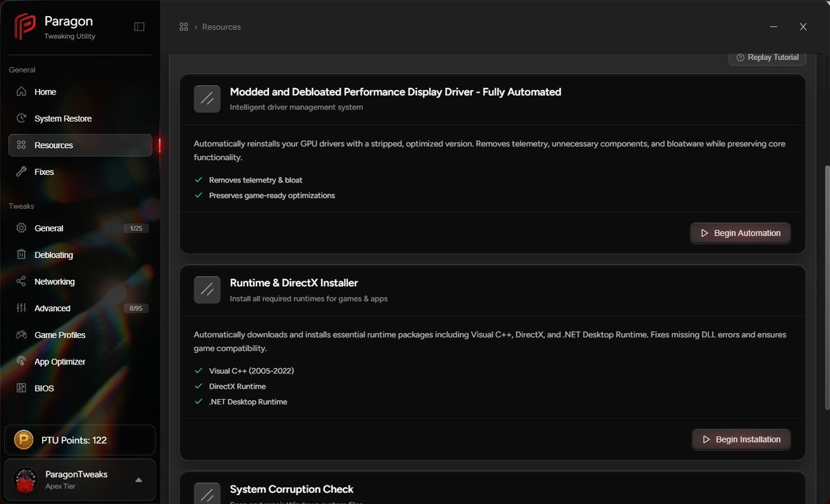Click 'Runtime & DirectX Installer' heading
This screenshot has height=504, width=830.
tap(294, 283)
